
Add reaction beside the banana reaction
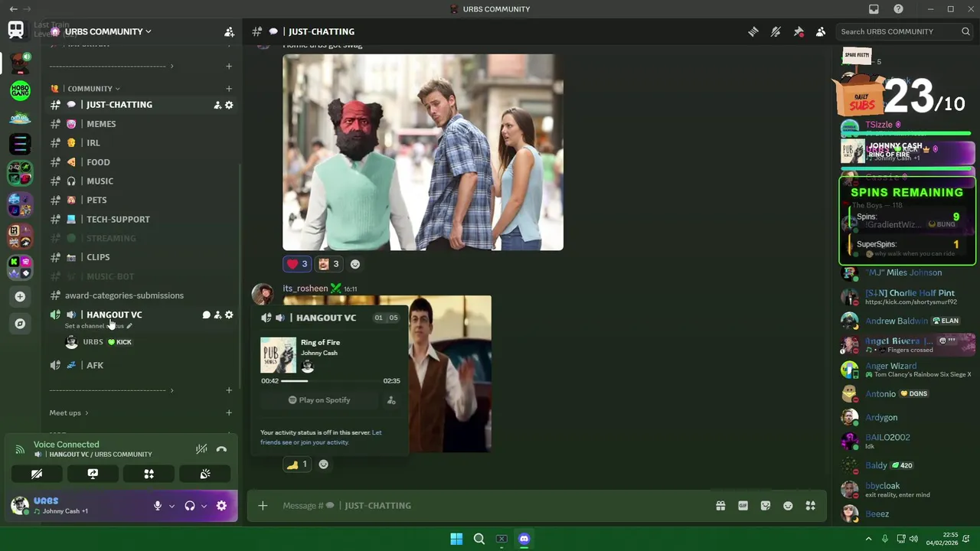(x=323, y=465)
